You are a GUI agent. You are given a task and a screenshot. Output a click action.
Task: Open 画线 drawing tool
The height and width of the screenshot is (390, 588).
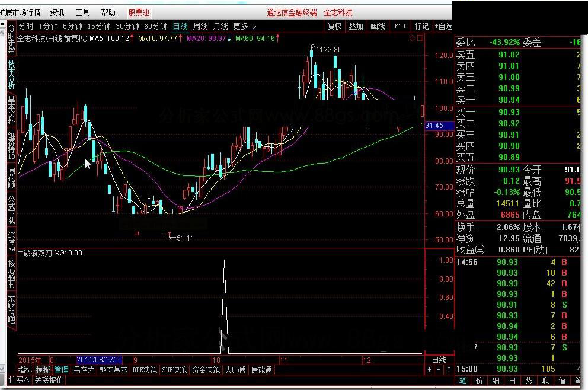(x=378, y=26)
